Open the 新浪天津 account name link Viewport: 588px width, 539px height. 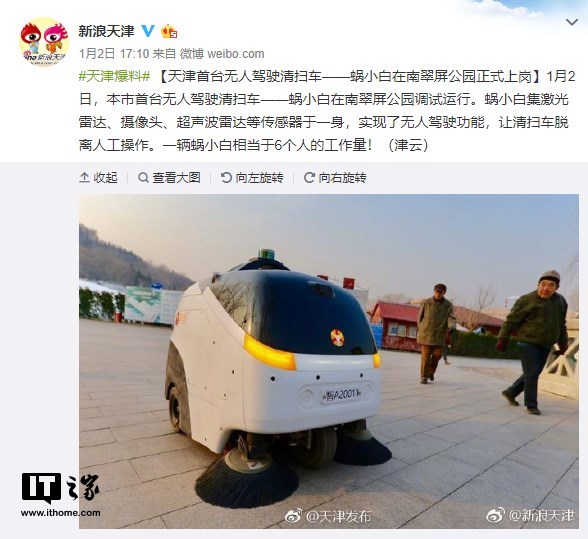click(x=106, y=31)
